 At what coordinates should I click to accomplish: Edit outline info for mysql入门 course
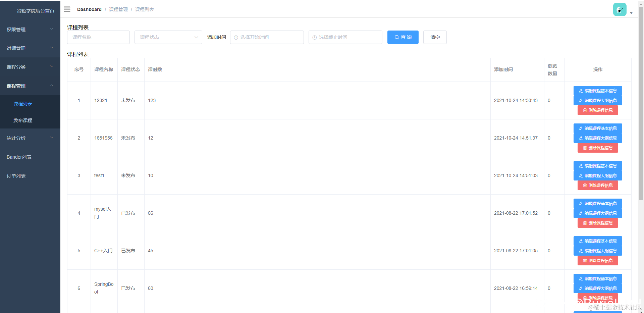(x=598, y=213)
